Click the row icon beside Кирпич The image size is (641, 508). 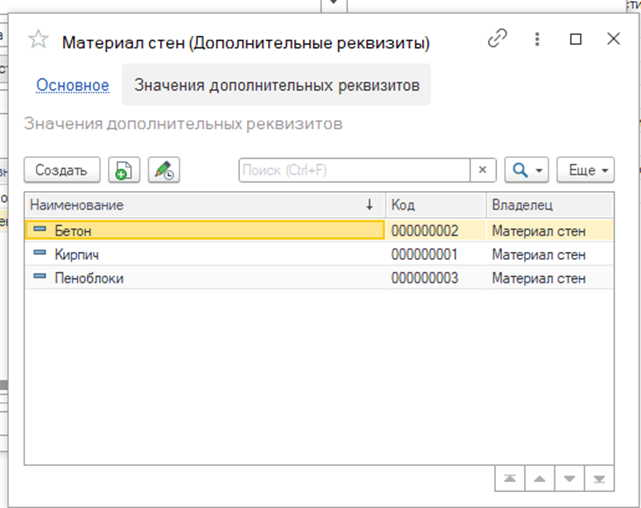40,253
